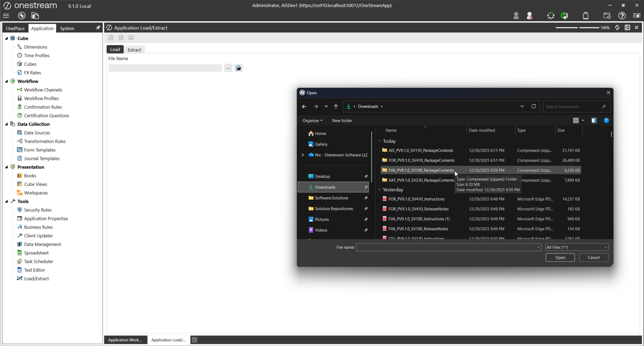Toggle the preview pane in the Open dialog
Viewport: 644px width, 346px height.
[594, 121]
